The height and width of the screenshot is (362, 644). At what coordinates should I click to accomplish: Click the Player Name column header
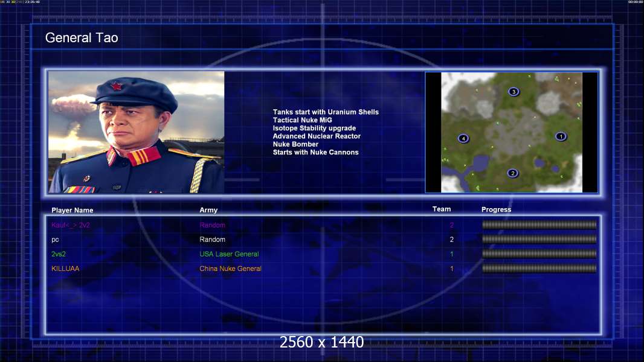[72, 211]
